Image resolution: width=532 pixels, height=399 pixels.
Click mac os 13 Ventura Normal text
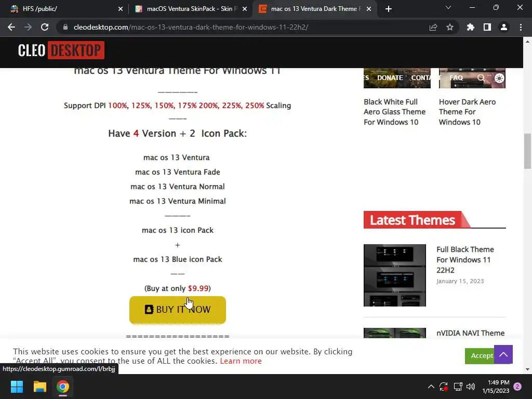[178, 187]
